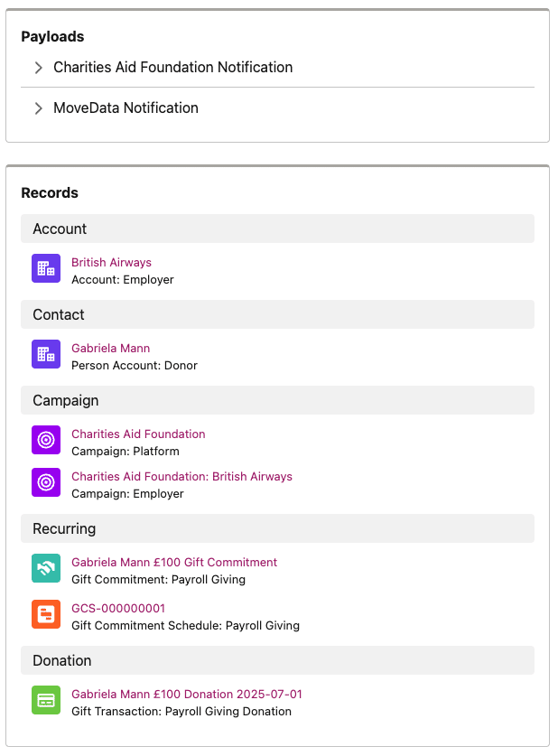Open Gabriela Mann £100 Gift Commitment link

coord(174,562)
